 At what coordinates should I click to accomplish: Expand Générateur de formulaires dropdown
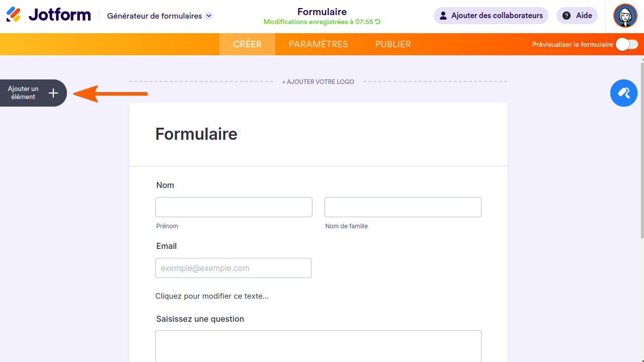pos(209,16)
